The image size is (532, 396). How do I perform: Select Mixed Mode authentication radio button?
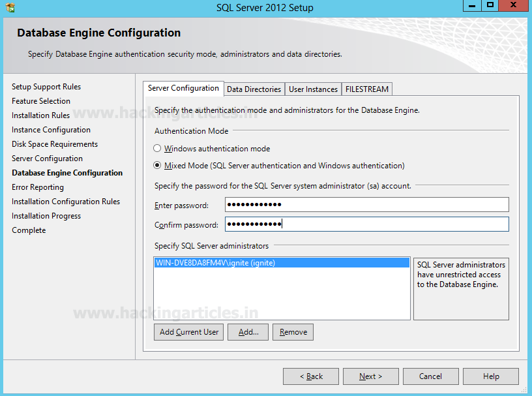pyautogui.click(x=157, y=166)
